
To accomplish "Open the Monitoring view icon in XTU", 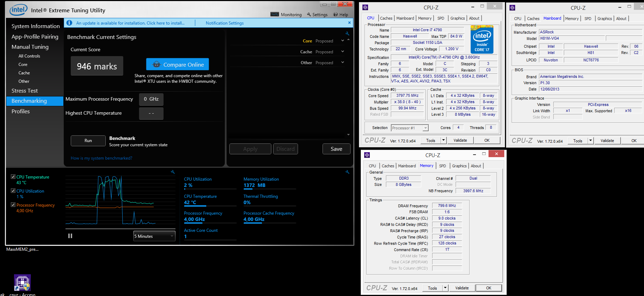I will click(275, 14).
